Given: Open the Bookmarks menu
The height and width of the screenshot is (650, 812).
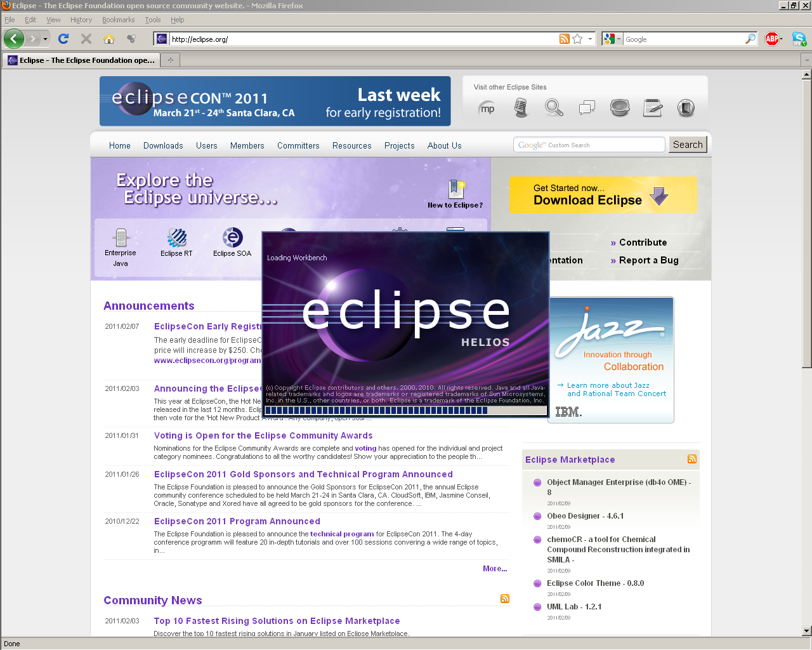Looking at the screenshot, I should pyautogui.click(x=118, y=20).
